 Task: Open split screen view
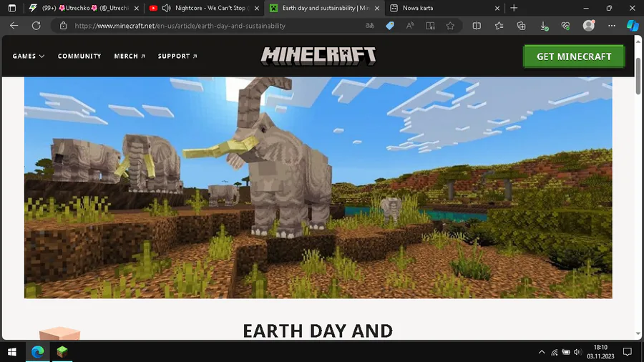477,26
